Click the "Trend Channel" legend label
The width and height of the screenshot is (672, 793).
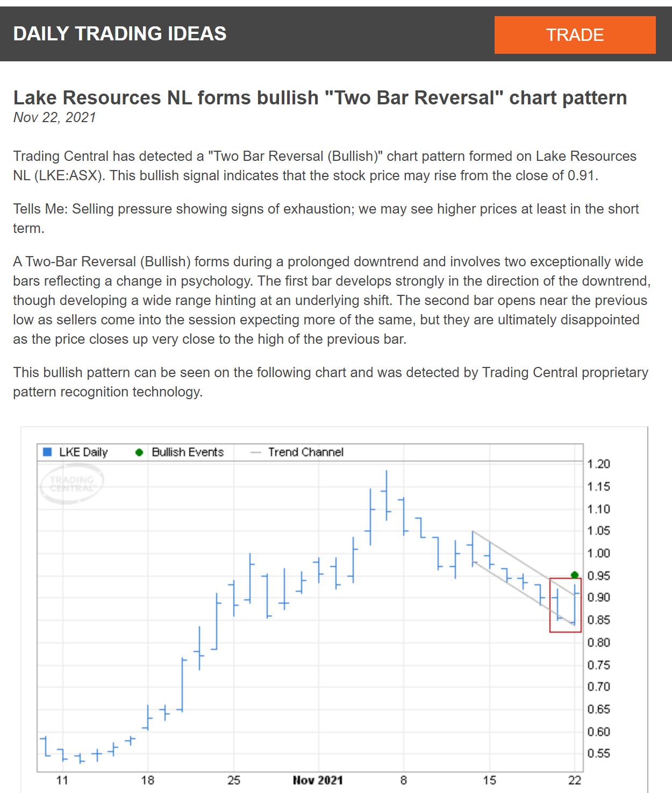click(x=306, y=452)
